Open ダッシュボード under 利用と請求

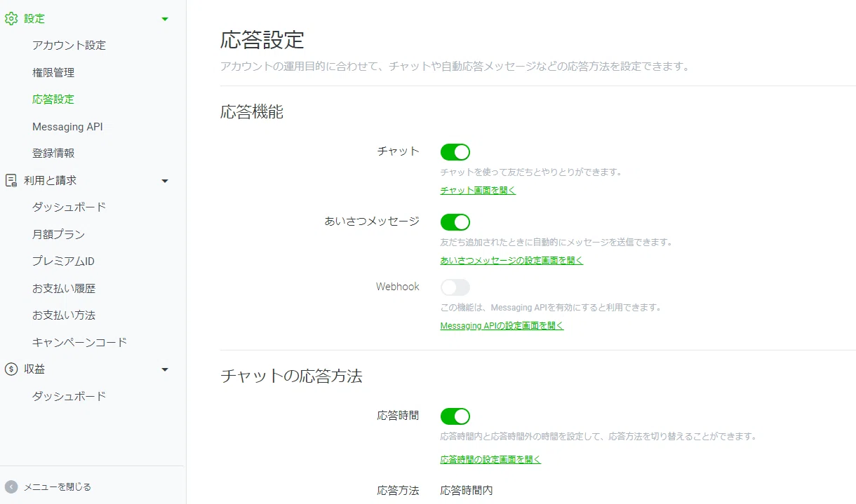(x=69, y=207)
